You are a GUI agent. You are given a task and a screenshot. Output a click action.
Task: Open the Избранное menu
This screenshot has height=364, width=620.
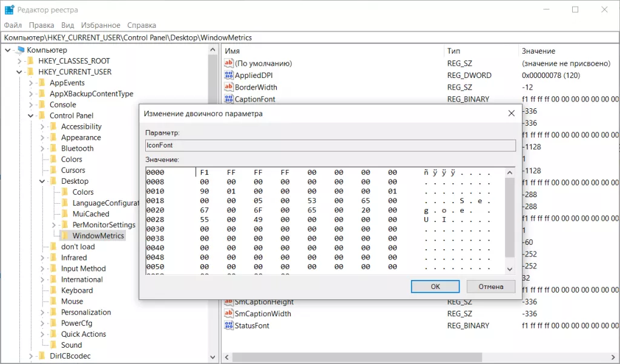pos(101,25)
